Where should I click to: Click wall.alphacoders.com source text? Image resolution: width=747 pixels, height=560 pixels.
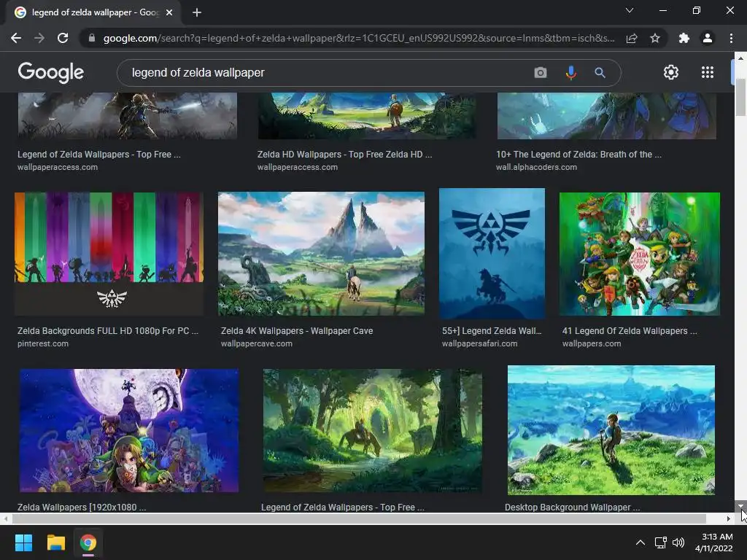(x=536, y=167)
